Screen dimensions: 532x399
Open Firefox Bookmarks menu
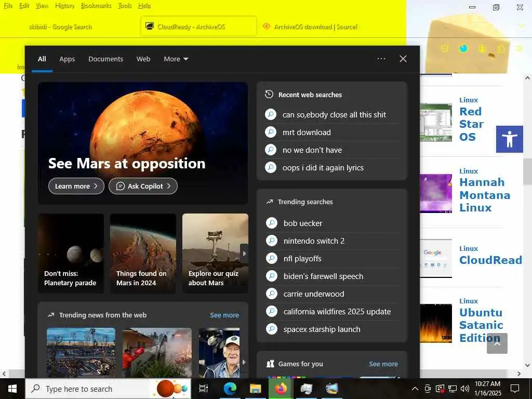click(x=96, y=6)
